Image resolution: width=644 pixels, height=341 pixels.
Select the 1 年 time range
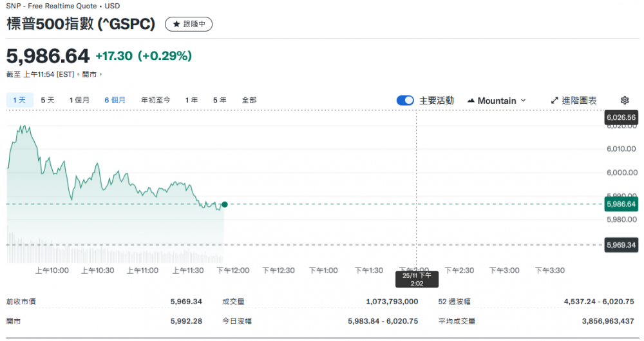191,100
